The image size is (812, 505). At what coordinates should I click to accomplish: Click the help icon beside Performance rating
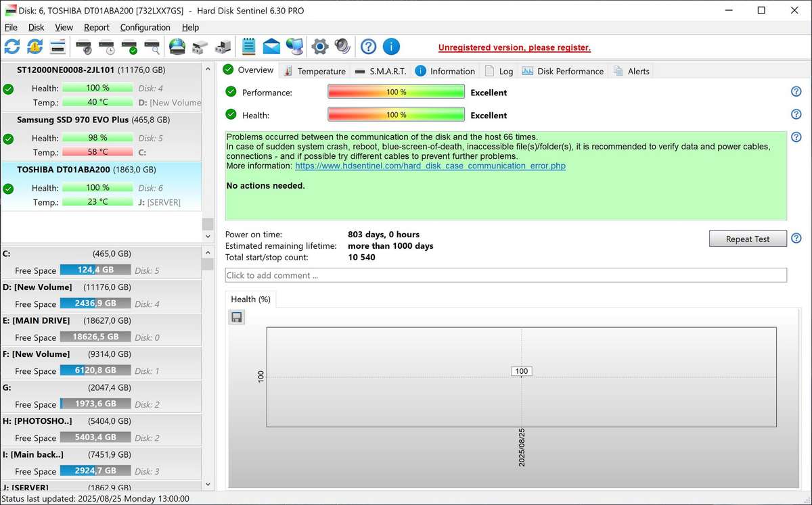tap(796, 92)
